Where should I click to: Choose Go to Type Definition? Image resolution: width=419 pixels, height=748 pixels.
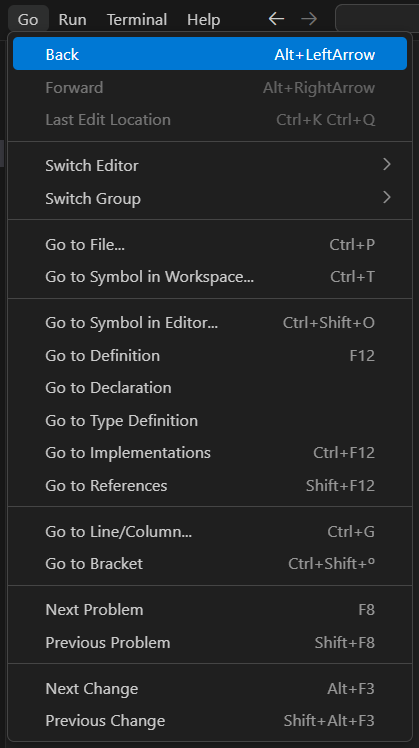click(210, 421)
